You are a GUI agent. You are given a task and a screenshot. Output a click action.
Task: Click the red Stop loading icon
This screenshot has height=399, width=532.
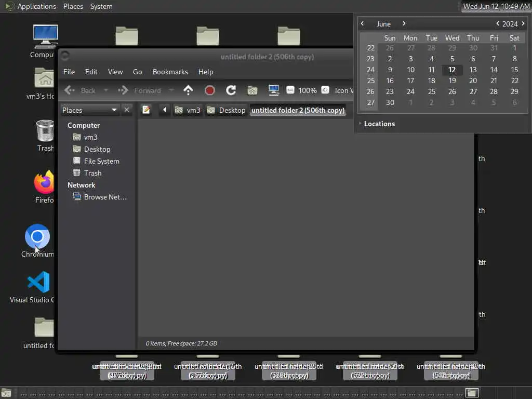pyautogui.click(x=210, y=90)
